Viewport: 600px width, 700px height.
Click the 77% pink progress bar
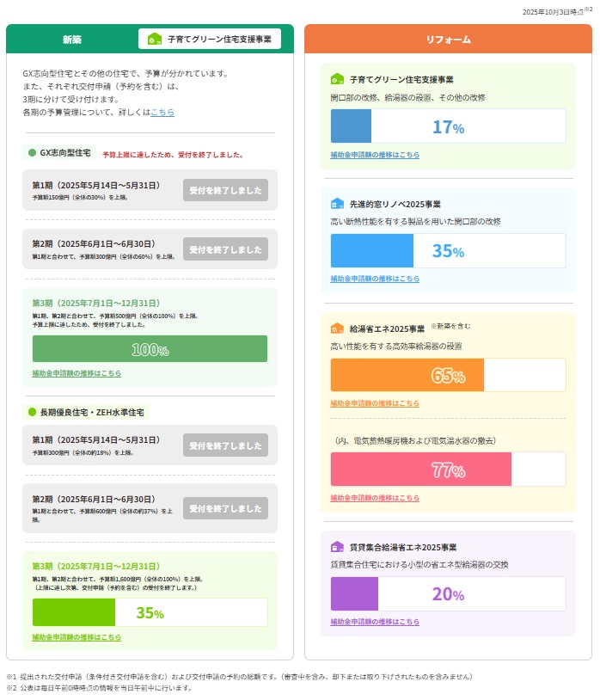tap(448, 470)
